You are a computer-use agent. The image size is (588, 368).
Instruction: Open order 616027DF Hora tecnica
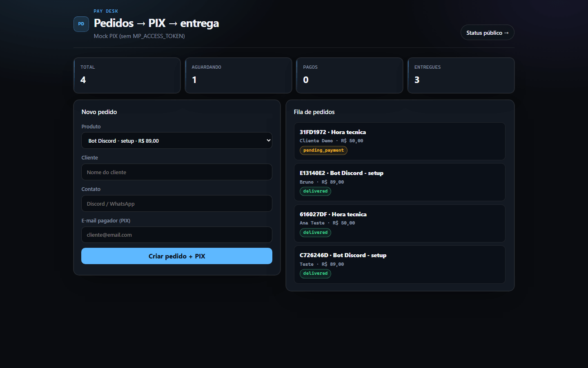(400, 223)
